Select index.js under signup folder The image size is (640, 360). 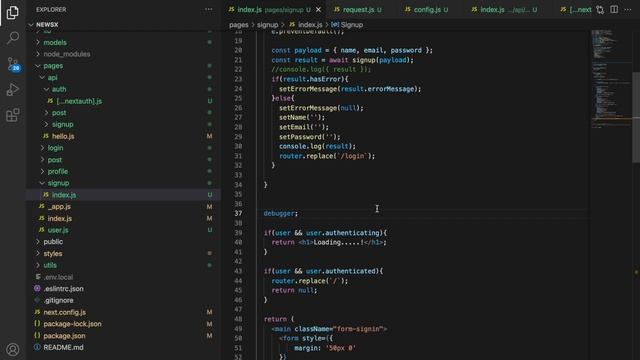point(64,195)
